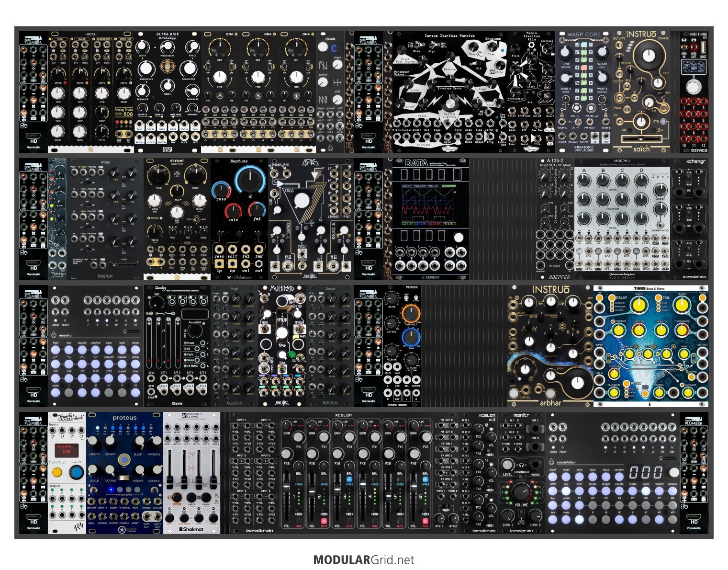Click the ERASE SAVE button on Griffin's Claws
Screen dimensions: 728x570
click(x=206, y=498)
